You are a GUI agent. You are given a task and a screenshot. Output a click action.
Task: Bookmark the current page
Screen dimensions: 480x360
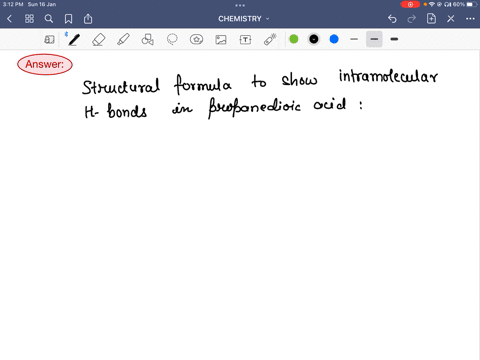(68, 19)
